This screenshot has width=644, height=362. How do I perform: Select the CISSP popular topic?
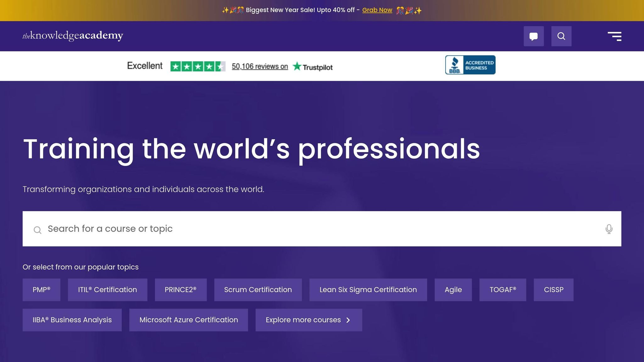(553, 289)
